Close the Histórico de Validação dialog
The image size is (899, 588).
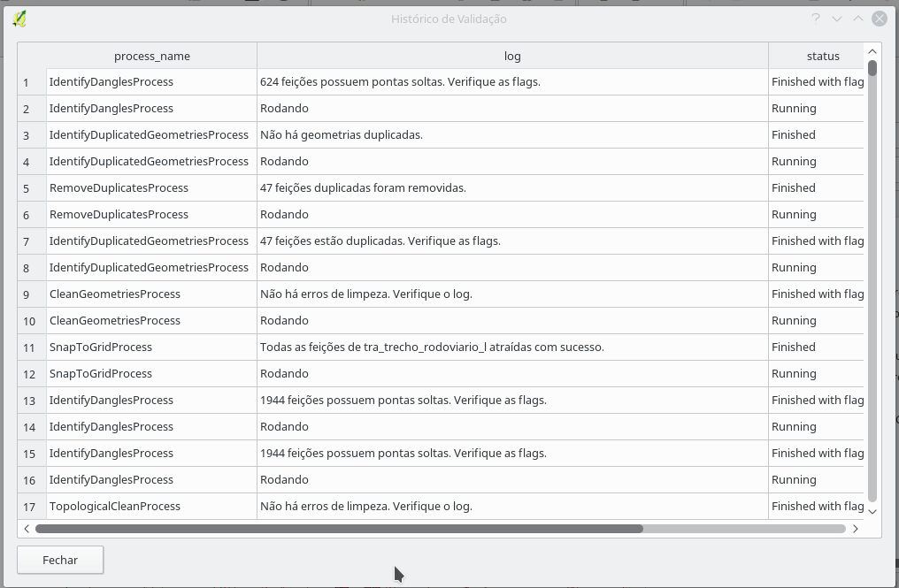880,19
